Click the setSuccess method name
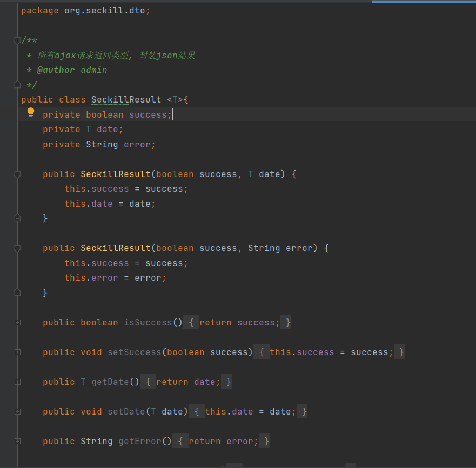This screenshot has width=476, height=468. [x=135, y=352]
